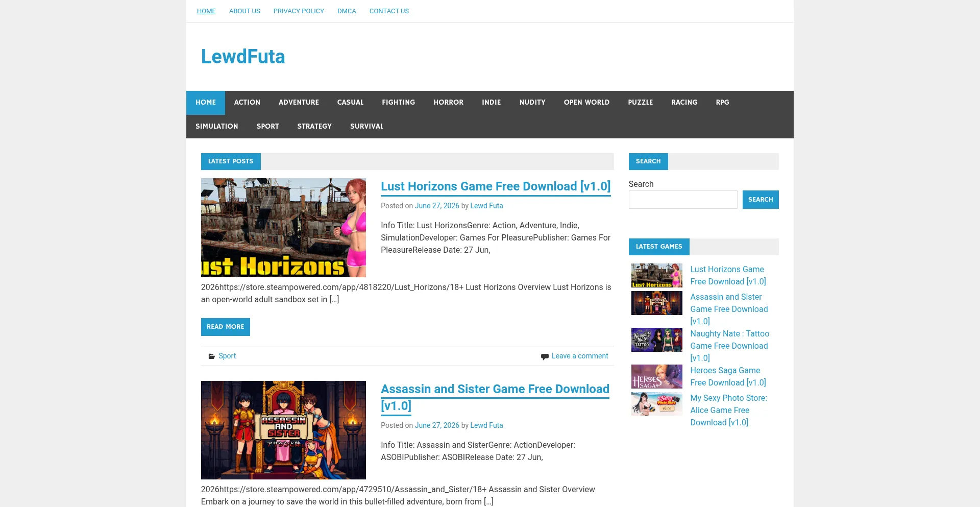This screenshot has width=980, height=507.
Task: Open the Nudity category
Action: pyautogui.click(x=532, y=103)
